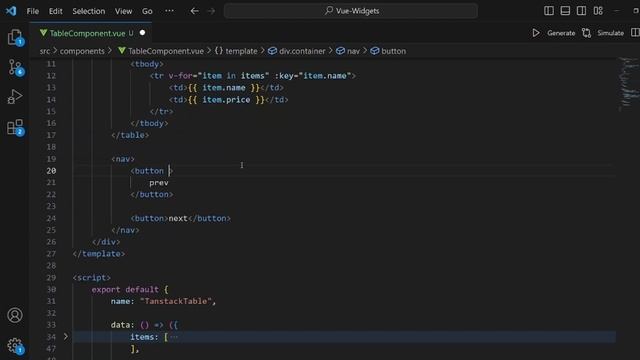Viewport: 640px width, 360px height.
Task: Click item.price on line 14
Action: point(226,100)
